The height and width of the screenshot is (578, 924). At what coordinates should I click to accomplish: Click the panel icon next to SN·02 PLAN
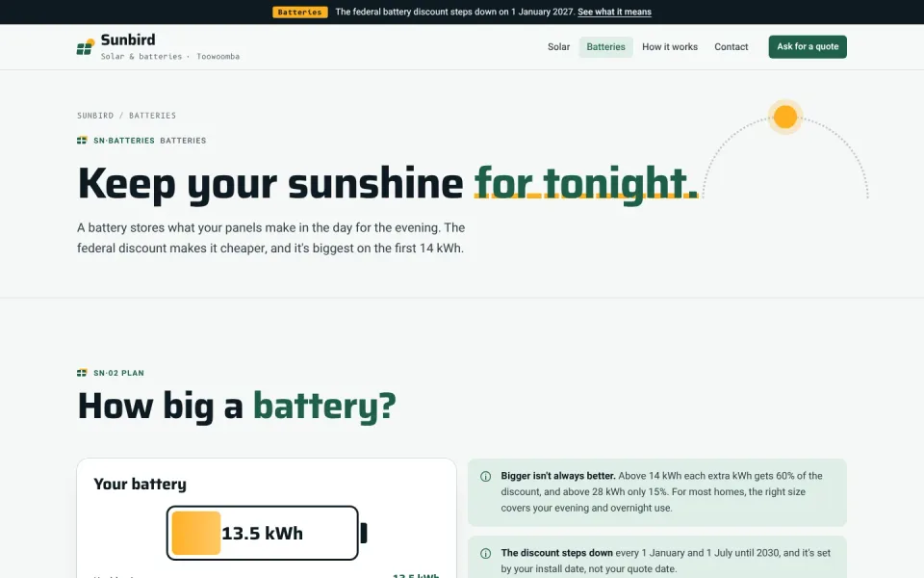pyautogui.click(x=82, y=373)
